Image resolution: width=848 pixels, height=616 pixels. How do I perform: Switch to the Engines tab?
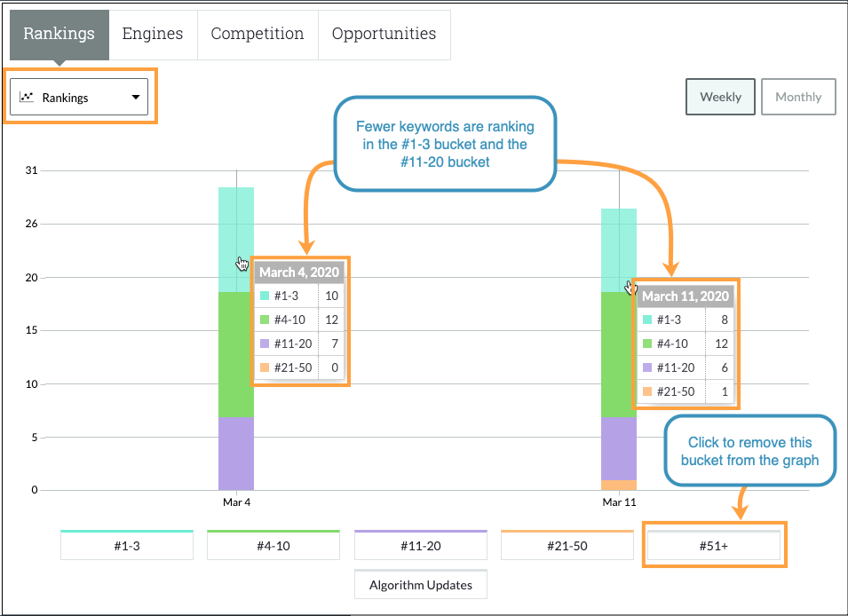[x=153, y=33]
